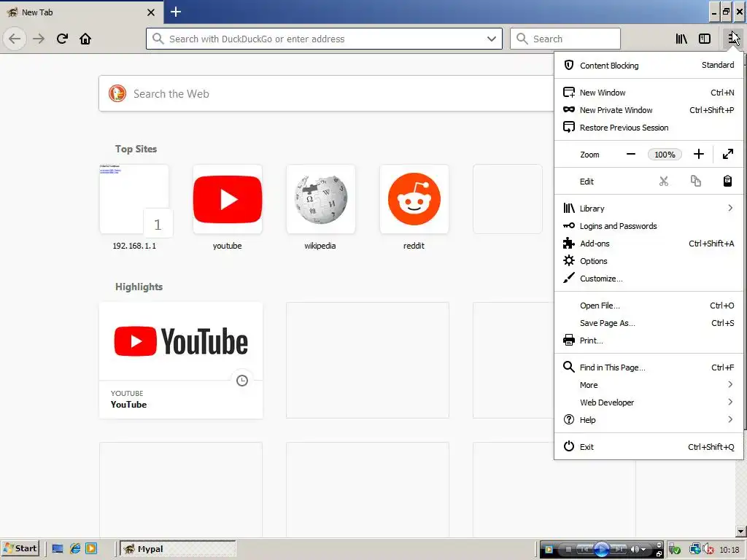Select Save Page As...
The width and height of the screenshot is (747, 560).
point(649,323)
